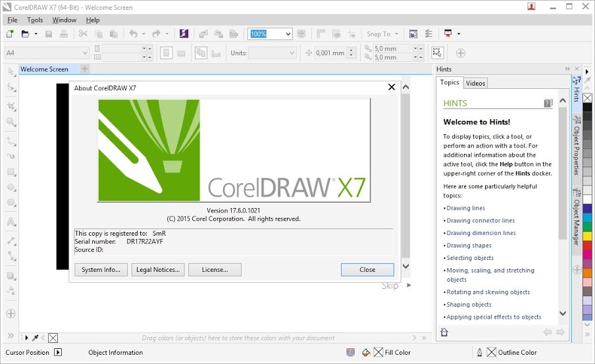Click the Paste icon in toolbar
The height and width of the screenshot is (364, 595).
click(113, 34)
